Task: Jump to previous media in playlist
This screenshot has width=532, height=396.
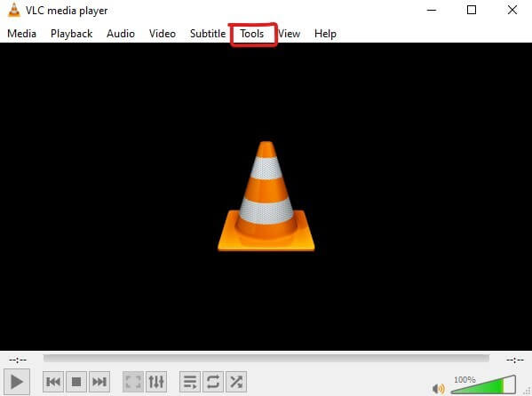Action: coord(53,382)
